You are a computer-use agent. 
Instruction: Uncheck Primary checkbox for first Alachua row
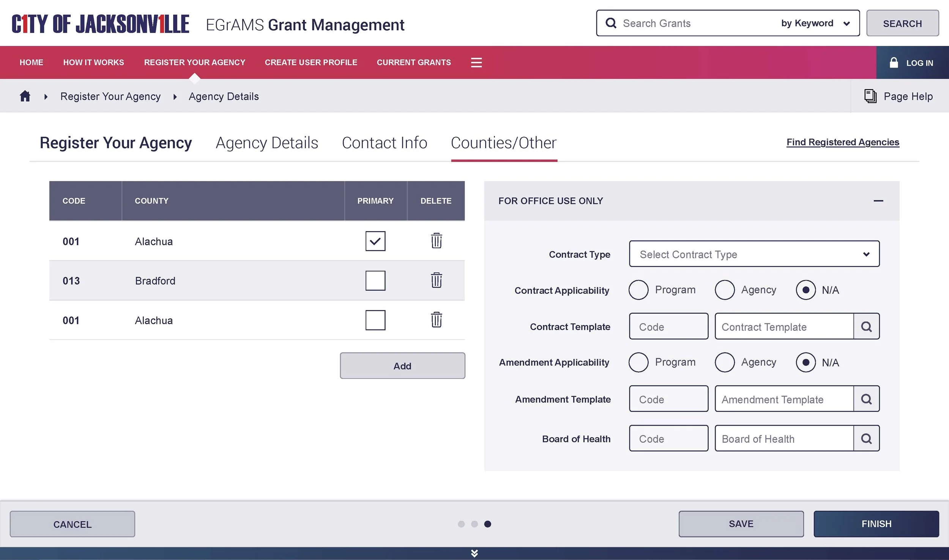coord(375,241)
